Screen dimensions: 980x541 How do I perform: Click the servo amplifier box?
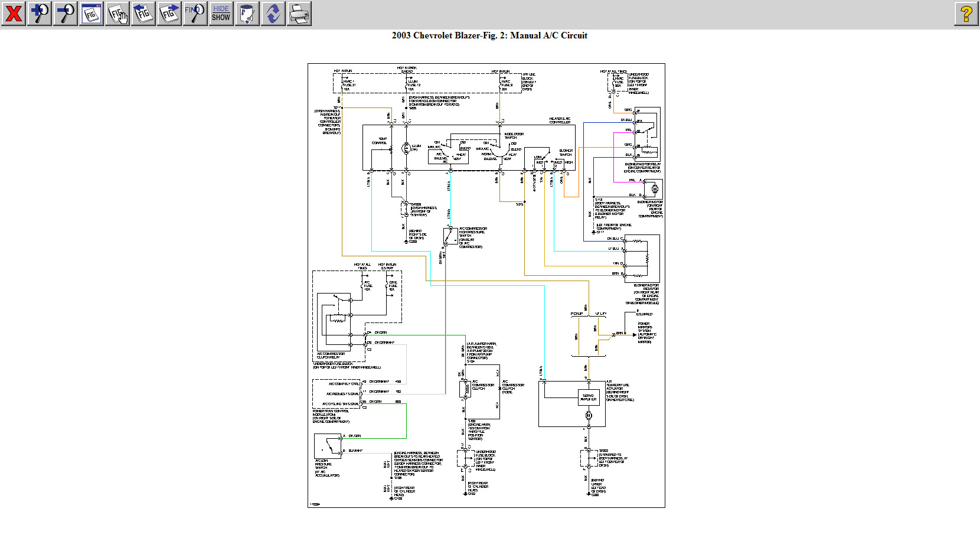pos(588,397)
